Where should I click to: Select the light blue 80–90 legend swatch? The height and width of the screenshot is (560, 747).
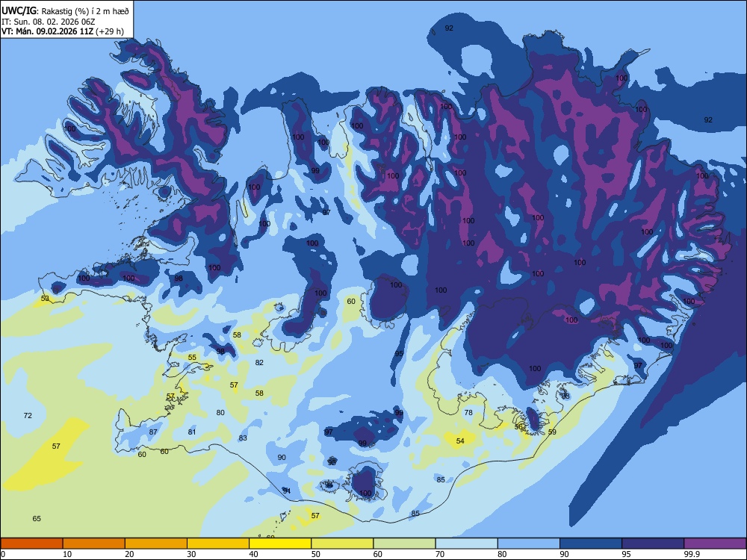pyautogui.click(x=529, y=544)
